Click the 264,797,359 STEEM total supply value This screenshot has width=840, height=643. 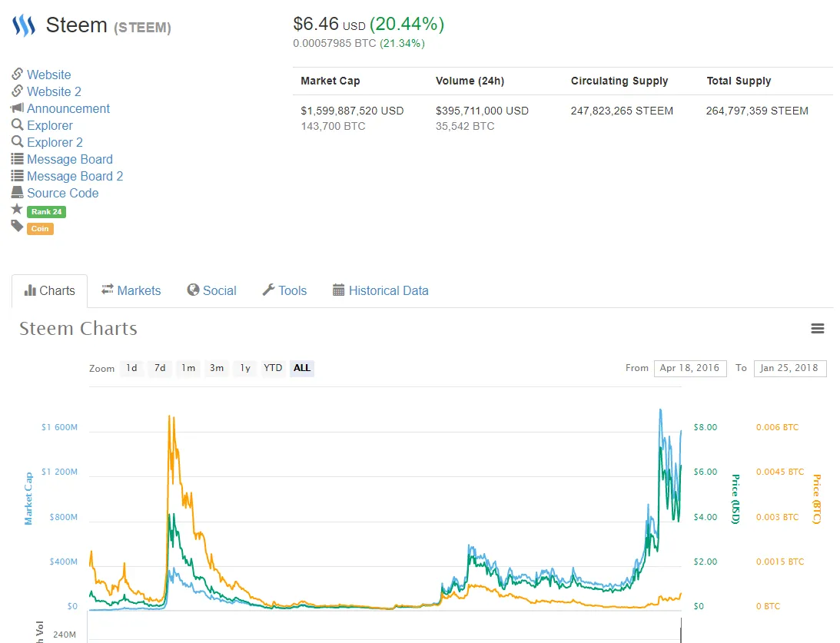click(757, 111)
